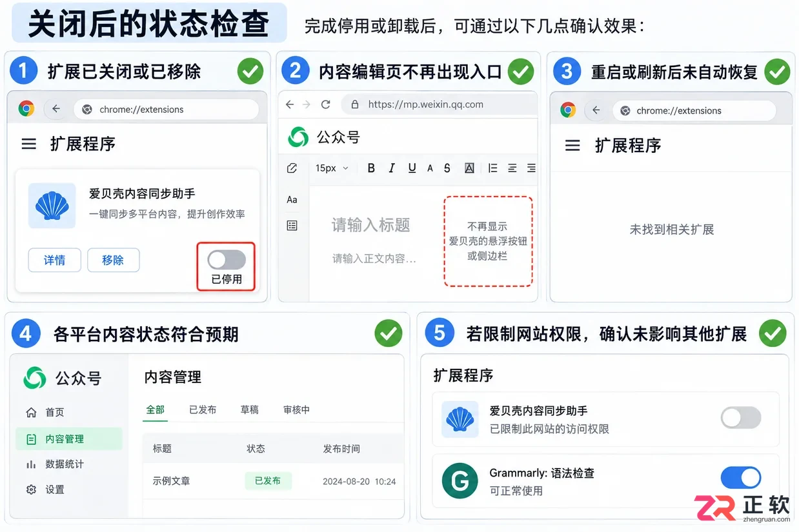Disable the Grammarly: 语法检查 switch
The width and height of the screenshot is (799, 532).
741,478
